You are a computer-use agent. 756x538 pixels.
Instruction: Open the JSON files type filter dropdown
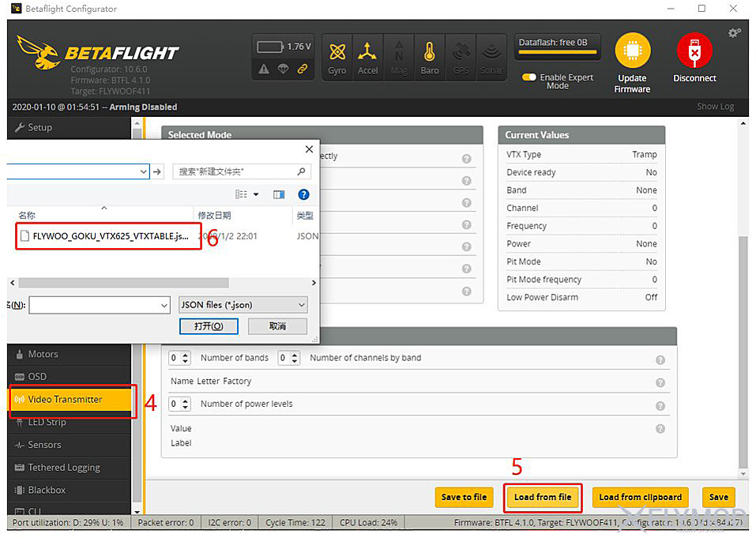tap(243, 305)
